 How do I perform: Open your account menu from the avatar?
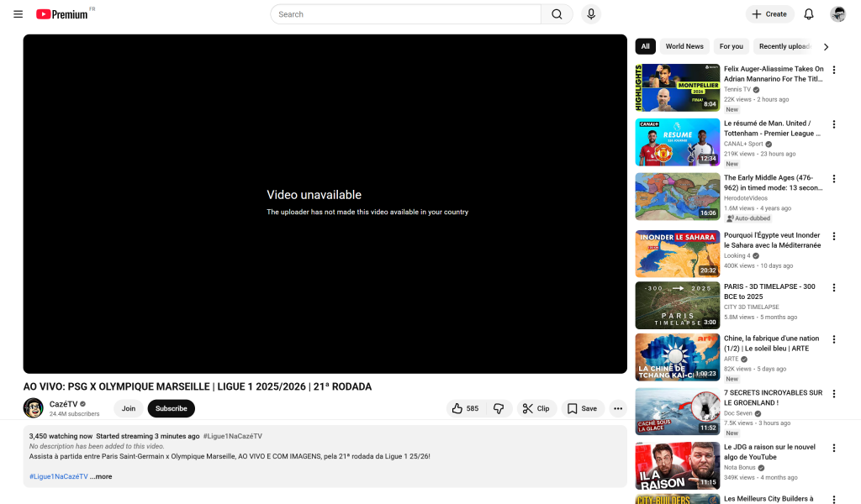[x=837, y=14]
